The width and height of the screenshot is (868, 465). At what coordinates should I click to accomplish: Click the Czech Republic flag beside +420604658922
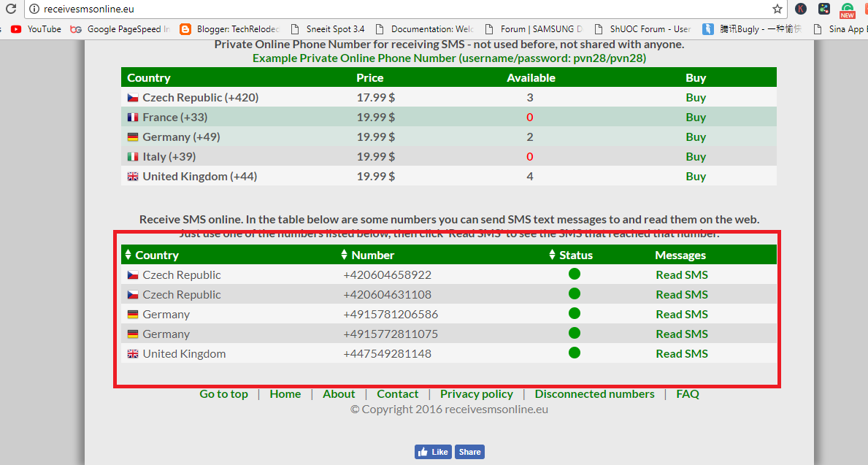point(132,274)
